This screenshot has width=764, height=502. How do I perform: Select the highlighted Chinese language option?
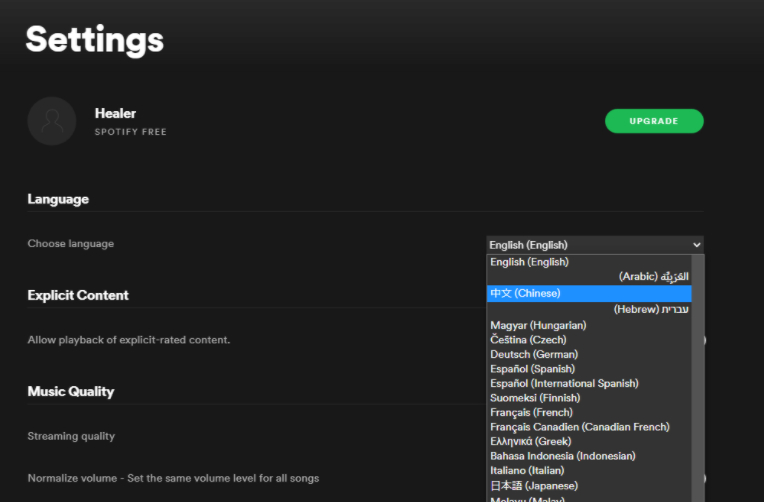tap(525, 293)
